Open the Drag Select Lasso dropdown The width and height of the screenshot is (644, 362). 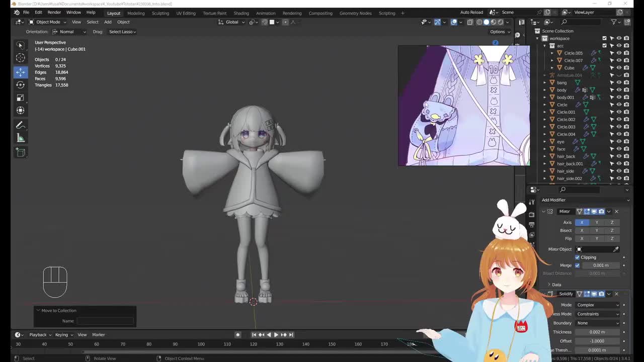(x=122, y=32)
